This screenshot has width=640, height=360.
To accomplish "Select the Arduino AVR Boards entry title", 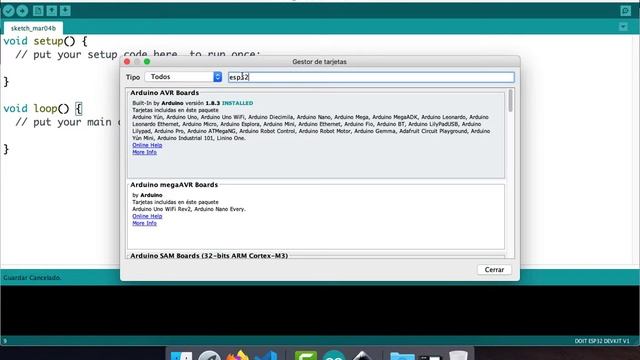I will click(x=164, y=93).
